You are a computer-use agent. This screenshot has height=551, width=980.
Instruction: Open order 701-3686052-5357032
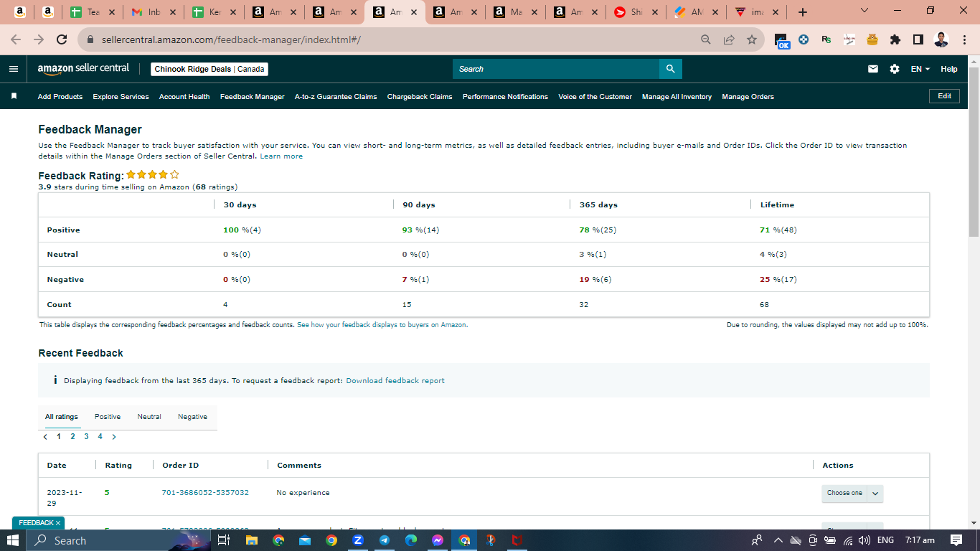[205, 492]
